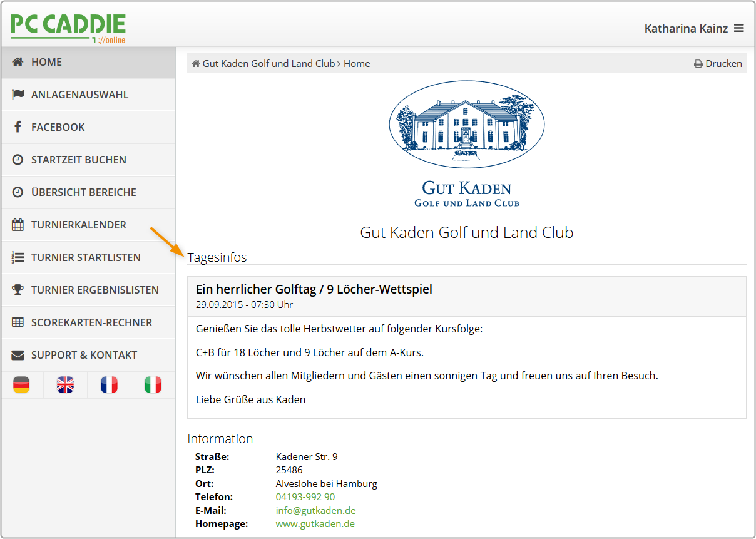Open SCOREKARTEN-RECHNER
This screenshot has width=756, height=539.
(88, 322)
